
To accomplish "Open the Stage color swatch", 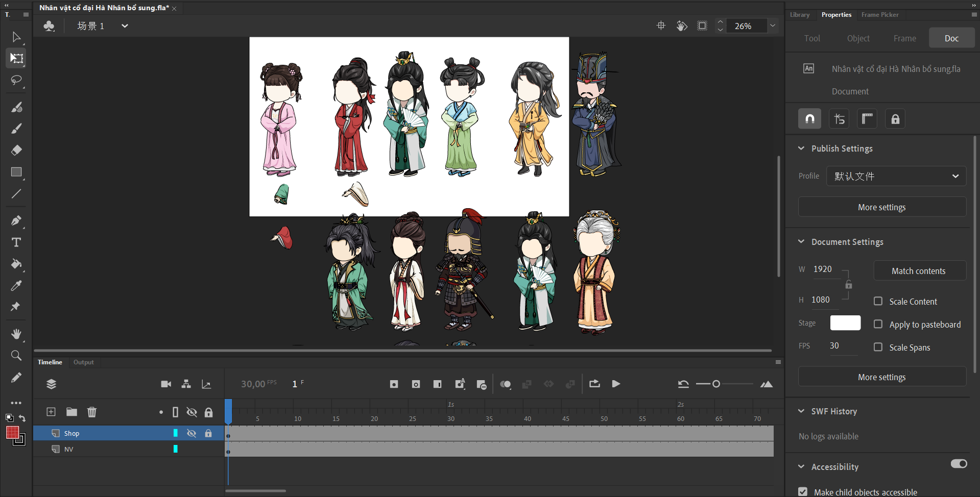I will (x=845, y=323).
